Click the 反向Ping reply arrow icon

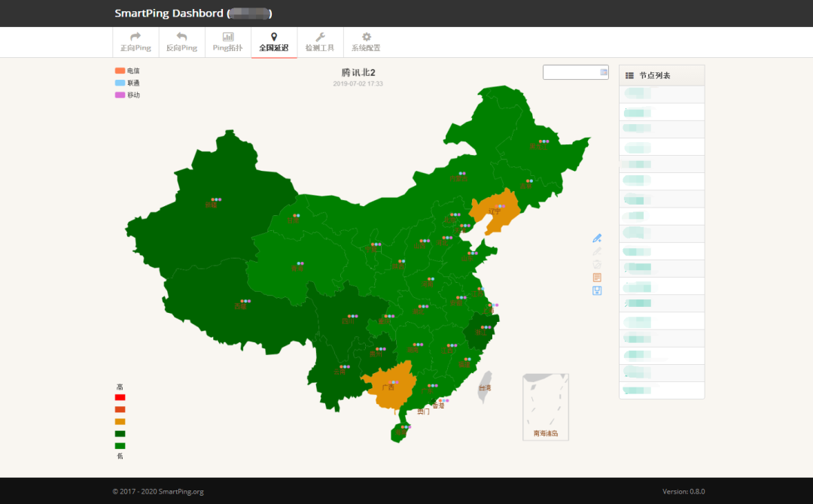tap(181, 37)
